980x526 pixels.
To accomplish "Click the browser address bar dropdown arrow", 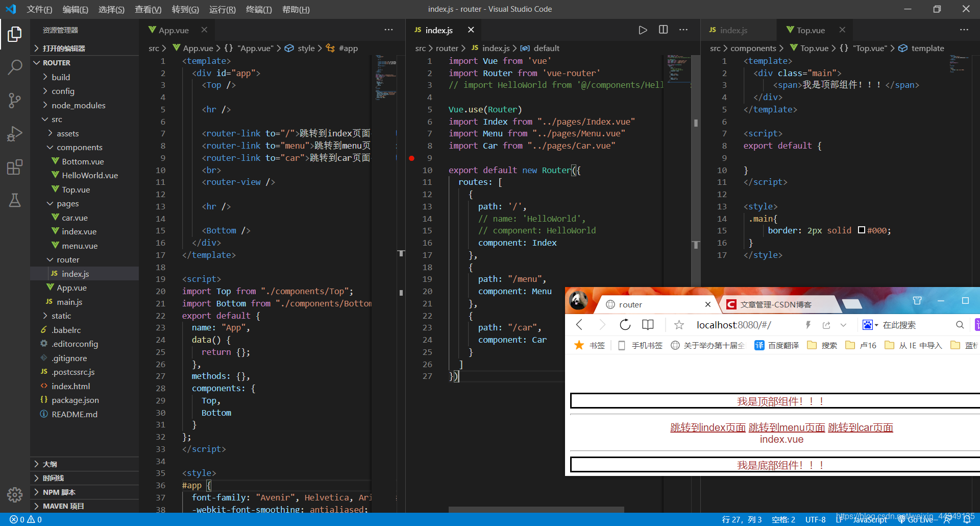I will point(843,325).
